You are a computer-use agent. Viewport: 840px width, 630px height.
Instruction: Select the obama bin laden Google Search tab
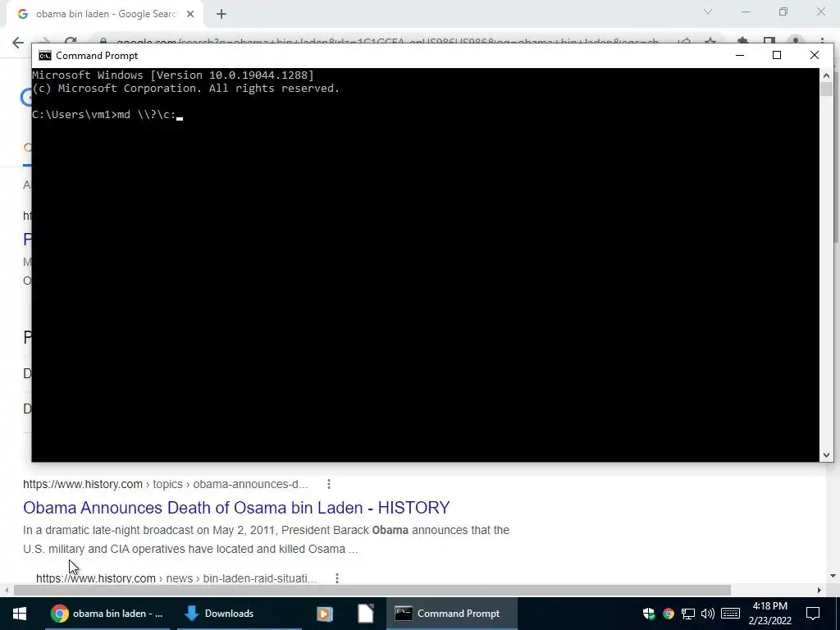[106, 15]
